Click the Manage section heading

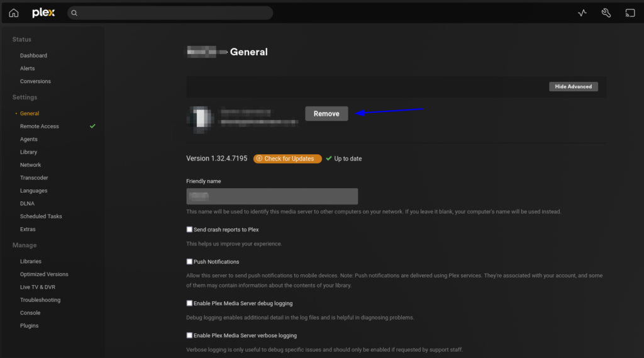click(25, 245)
